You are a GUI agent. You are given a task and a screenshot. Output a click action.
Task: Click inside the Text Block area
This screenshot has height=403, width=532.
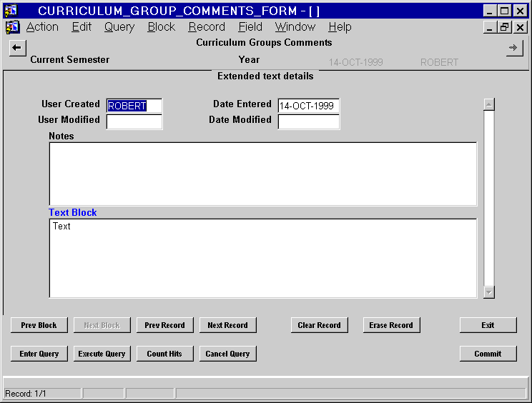point(263,258)
